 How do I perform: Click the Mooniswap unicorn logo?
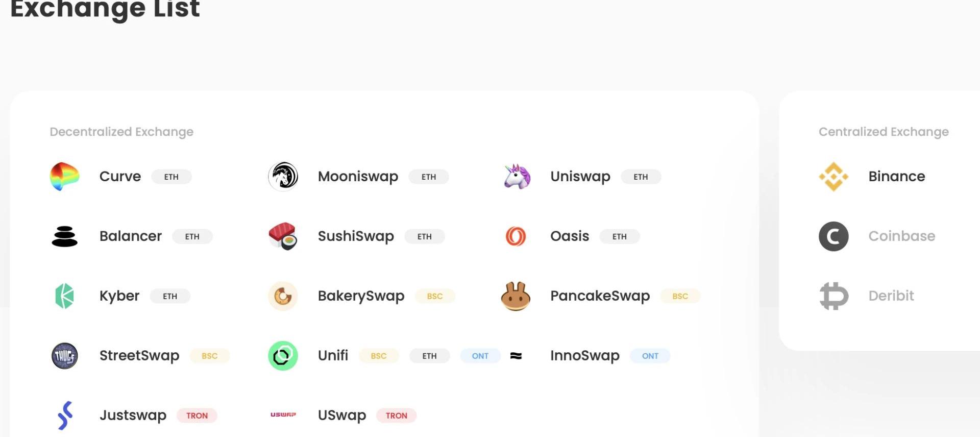click(x=283, y=177)
